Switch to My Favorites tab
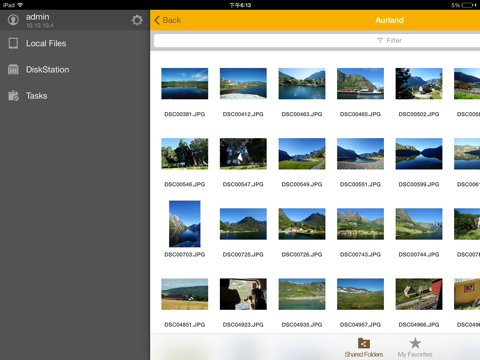Image resolution: width=480 pixels, height=360 pixels. click(415, 347)
